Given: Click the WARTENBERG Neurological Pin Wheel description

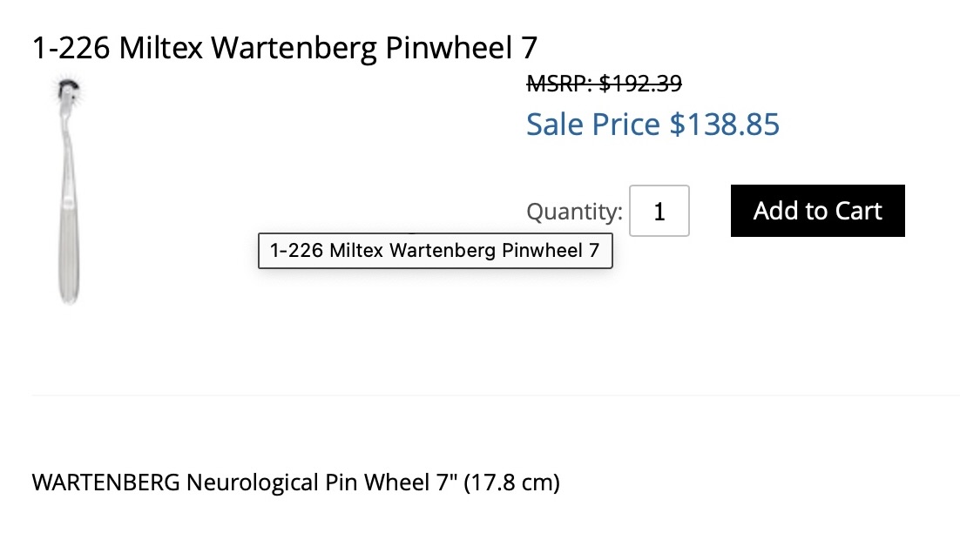Looking at the screenshot, I should 295,482.
